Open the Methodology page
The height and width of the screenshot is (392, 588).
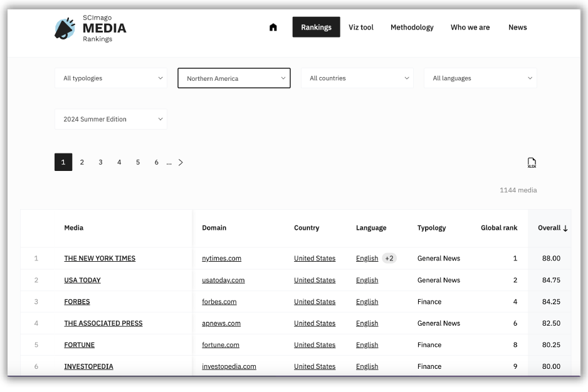(412, 28)
